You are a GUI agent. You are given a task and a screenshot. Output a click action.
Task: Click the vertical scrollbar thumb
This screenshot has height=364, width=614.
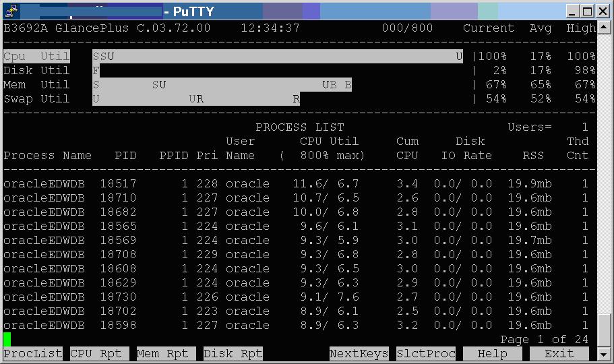pyautogui.click(x=604, y=330)
